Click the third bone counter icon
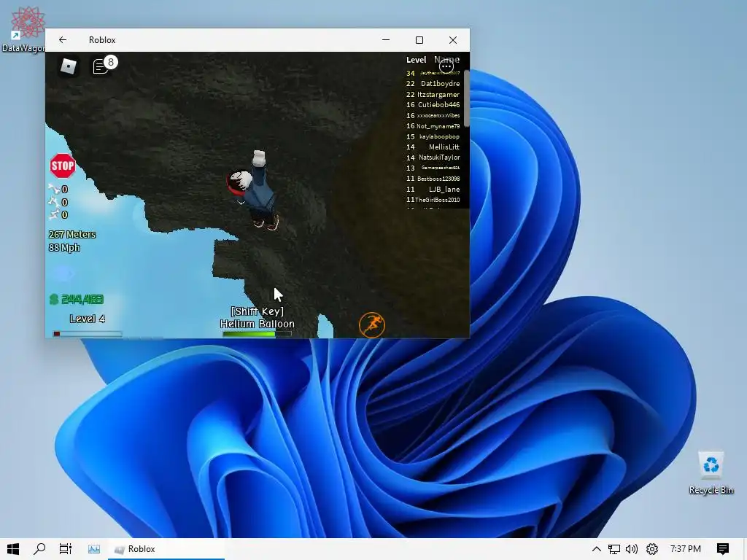The height and width of the screenshot is (560, 747). coord(54,214)
